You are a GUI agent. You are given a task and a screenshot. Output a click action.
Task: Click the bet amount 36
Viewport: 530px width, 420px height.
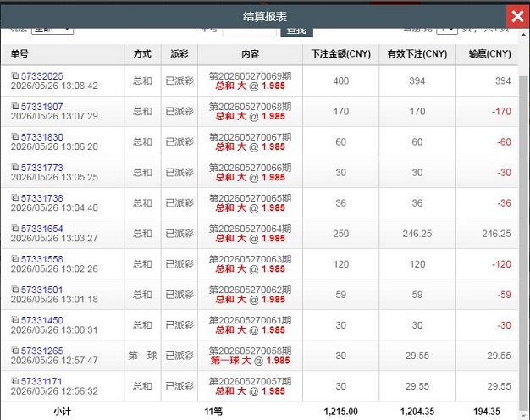click(x=340, y=203)
